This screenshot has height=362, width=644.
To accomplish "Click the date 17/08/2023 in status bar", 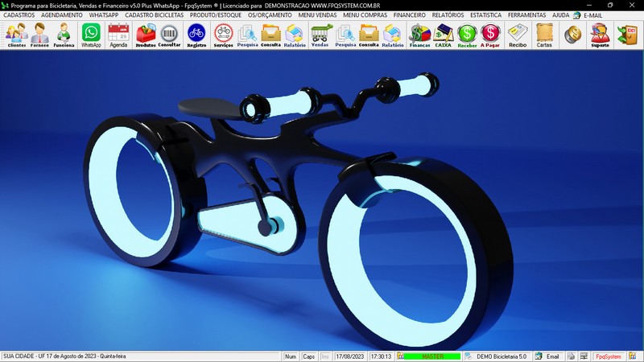I will [350, 356].
